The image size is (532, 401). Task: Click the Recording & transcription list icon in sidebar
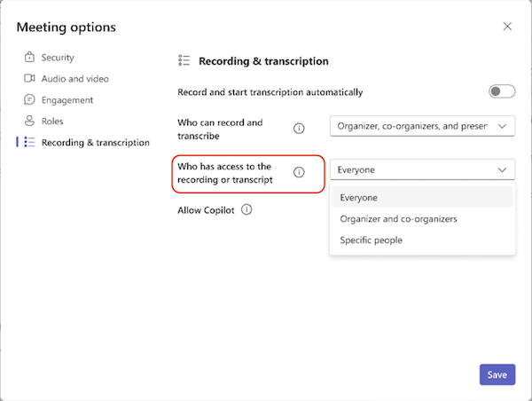29,142
